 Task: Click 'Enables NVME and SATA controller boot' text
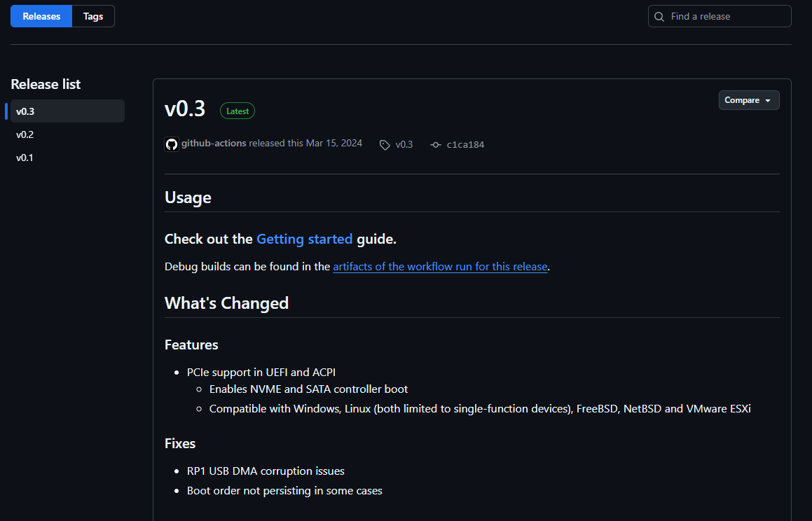click(x=309, y=389)
